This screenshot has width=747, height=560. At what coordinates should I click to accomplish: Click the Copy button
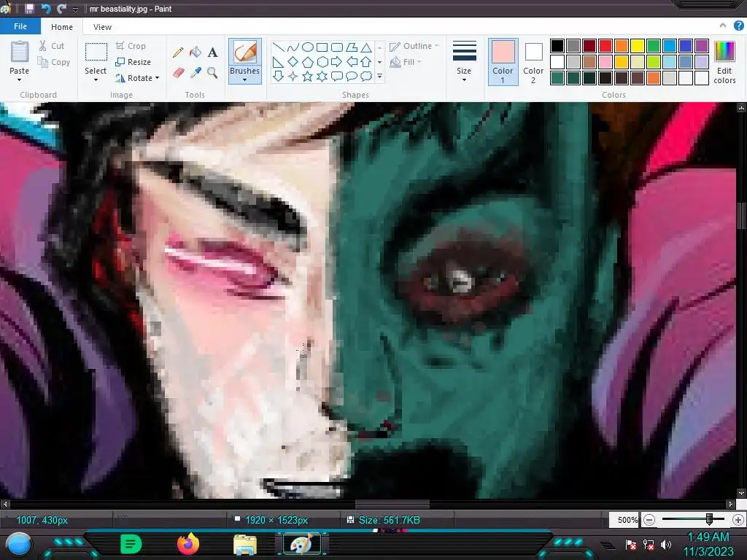(54, 62)
